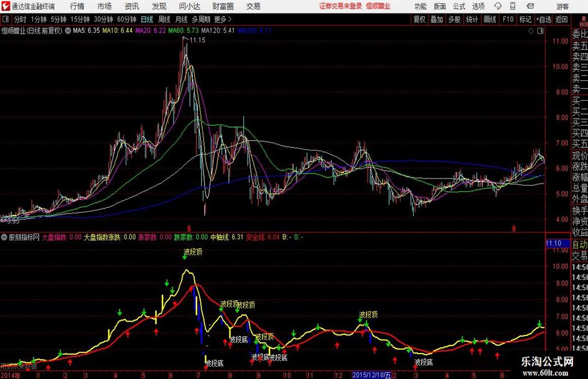
Task: Click the 自动 label in right sidebar
Action: (579, 245)
